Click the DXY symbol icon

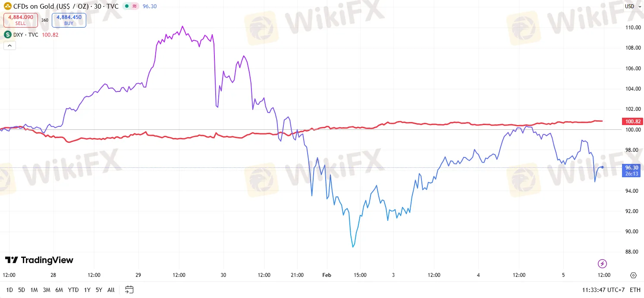click(7, 35)
